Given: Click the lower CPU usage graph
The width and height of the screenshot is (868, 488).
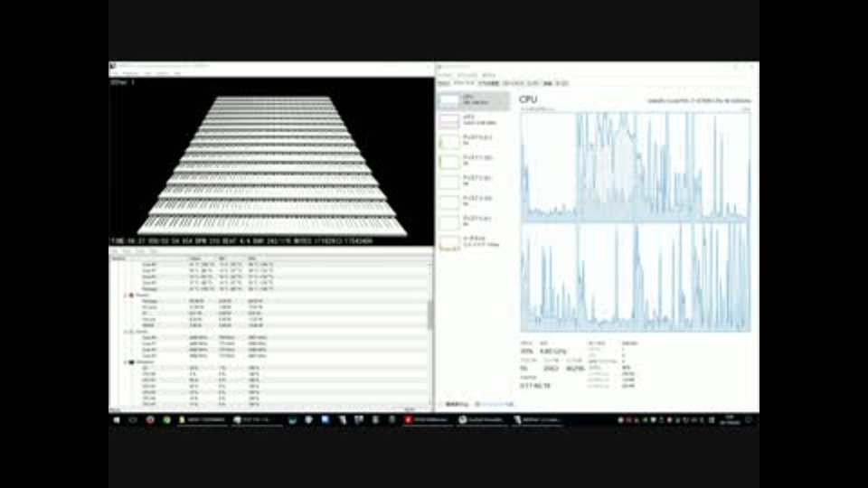Looking at the screenshot, I should [636, 278].
